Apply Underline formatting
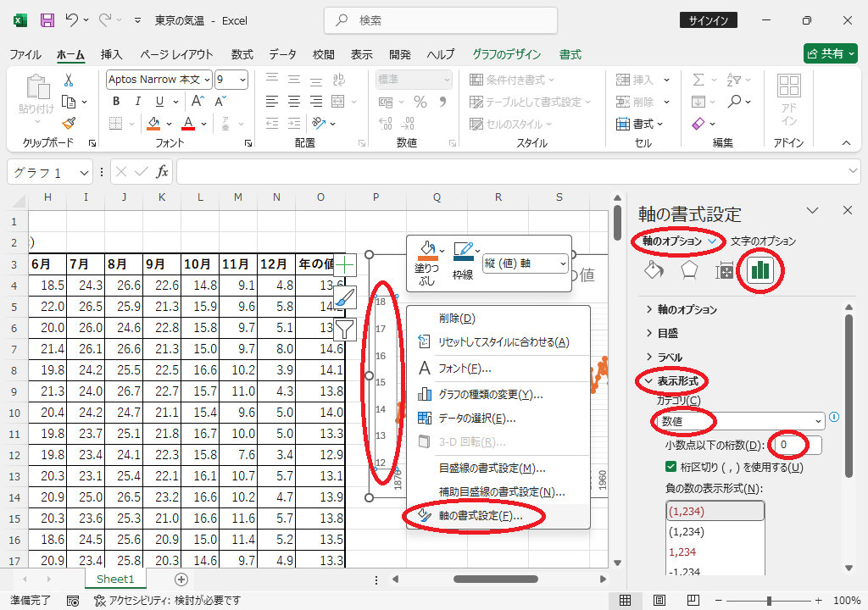The width and height of the screenshot is (868, 610). pyautogui.click(x=160, y=102)
